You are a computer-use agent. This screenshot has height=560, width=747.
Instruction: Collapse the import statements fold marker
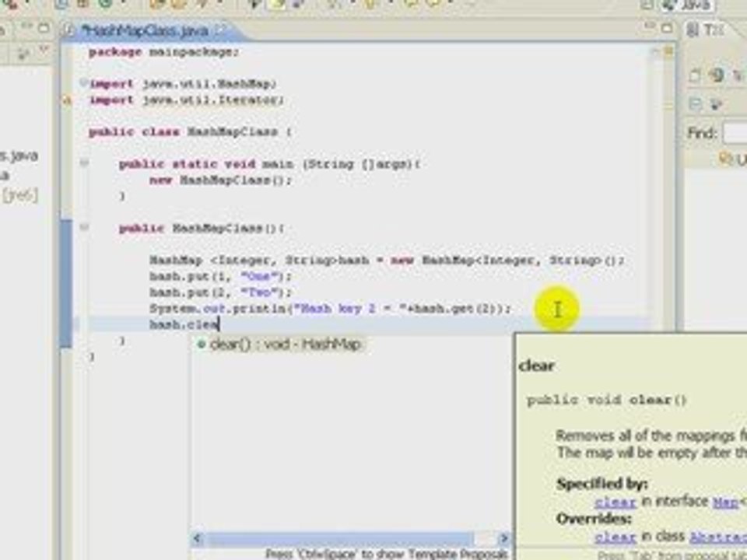[83, 83]
